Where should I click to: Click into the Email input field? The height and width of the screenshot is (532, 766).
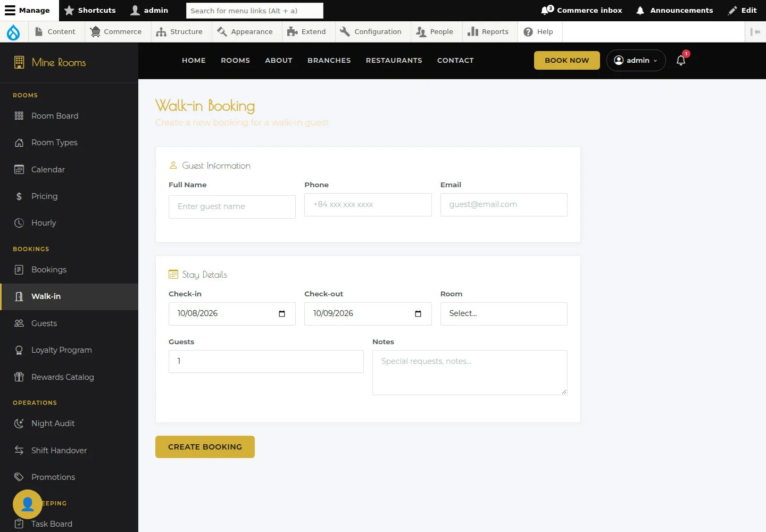pos(504,205)
